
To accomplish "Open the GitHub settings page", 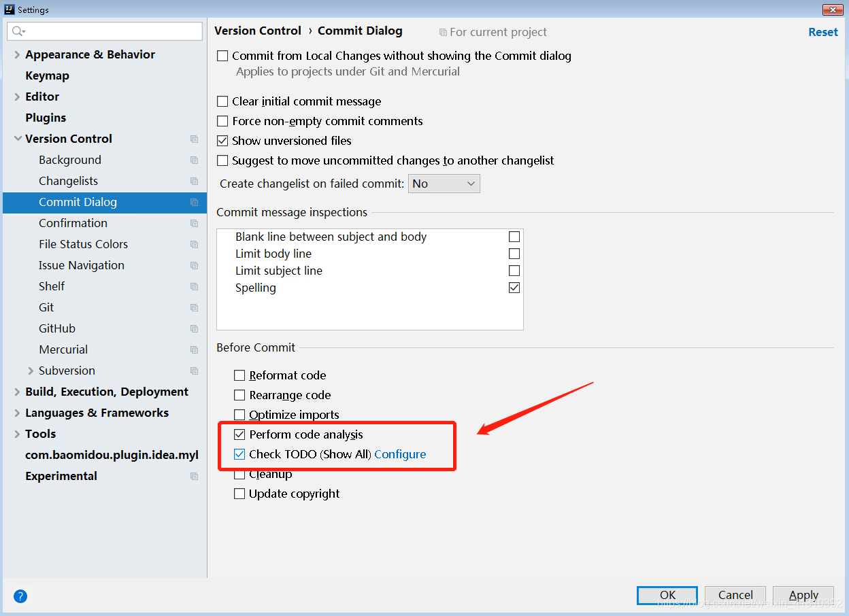I will point(56,328).
